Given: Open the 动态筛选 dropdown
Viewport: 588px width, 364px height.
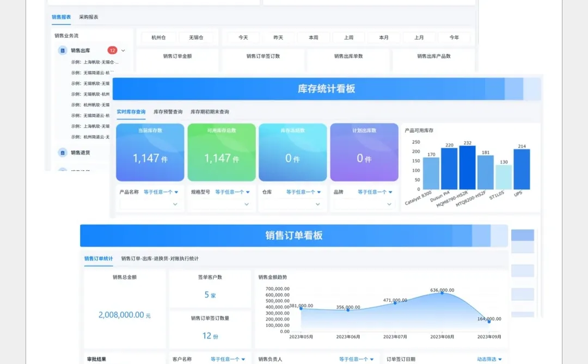Looking at the screenshot, I should [x=486, y=359].
